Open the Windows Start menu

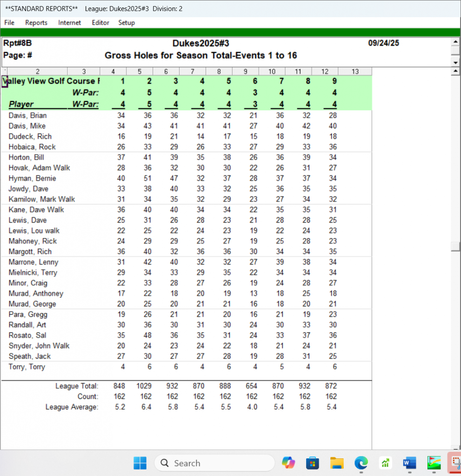140,463
